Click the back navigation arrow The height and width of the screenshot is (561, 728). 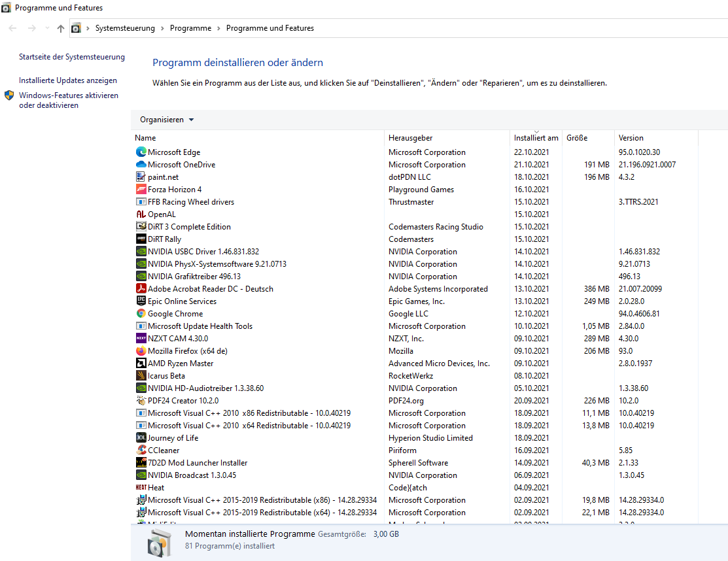(12, 28)
